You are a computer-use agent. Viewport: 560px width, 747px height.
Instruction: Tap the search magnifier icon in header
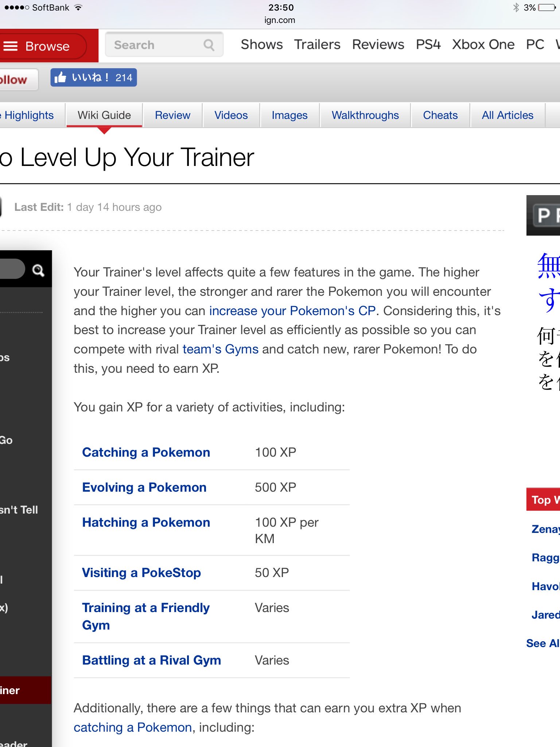click(x=209, y=45)
